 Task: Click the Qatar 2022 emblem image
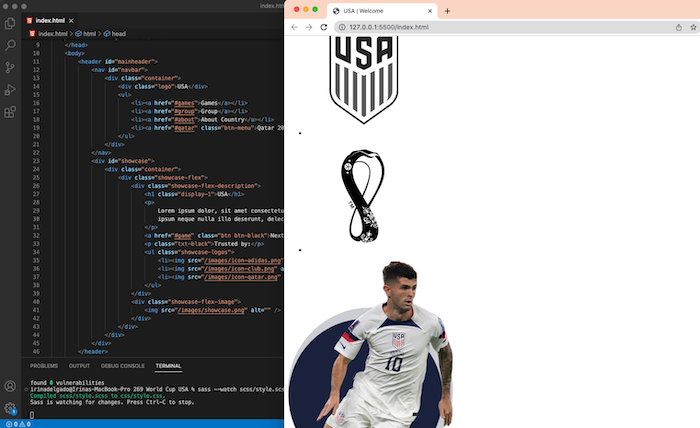coord(363,196)
